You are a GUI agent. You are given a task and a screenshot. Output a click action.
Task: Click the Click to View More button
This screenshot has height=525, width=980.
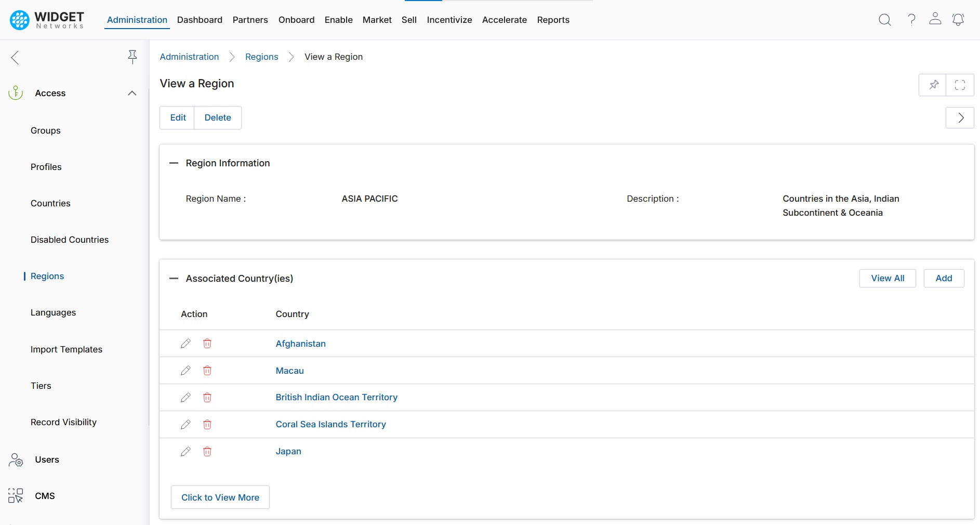pos(220,497)
